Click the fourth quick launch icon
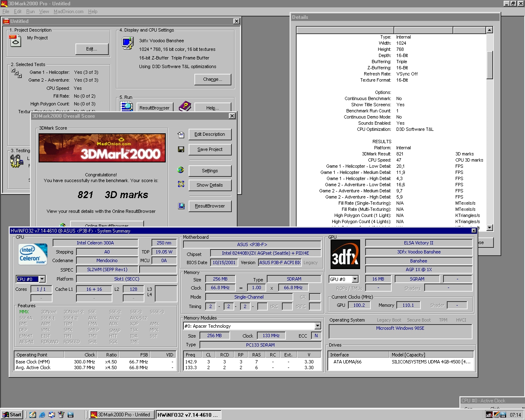The width and height of the screenshot is (525, 420). (x=61, y=415)
